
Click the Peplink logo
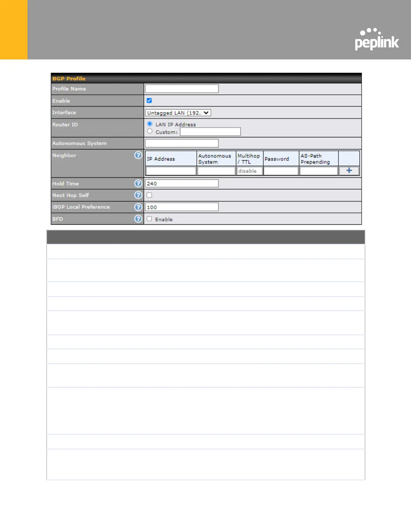377,39
